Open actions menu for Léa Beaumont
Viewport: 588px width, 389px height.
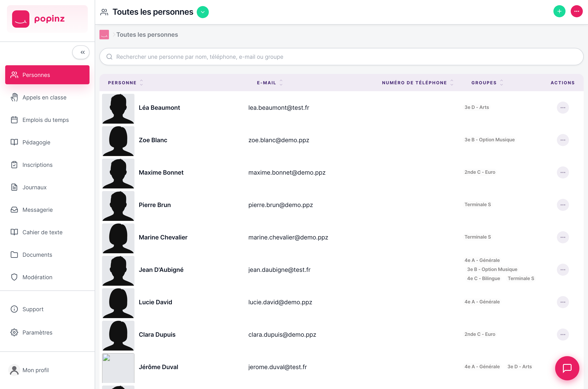[563, 108]
